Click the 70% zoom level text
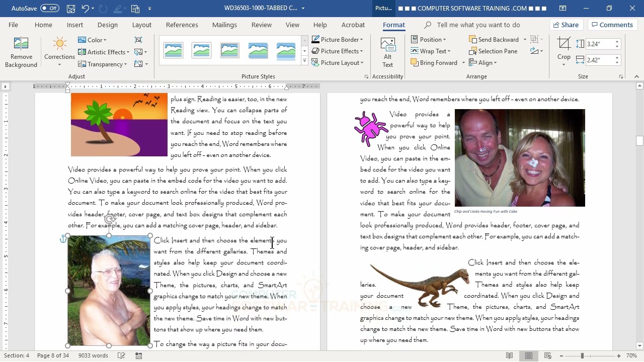This screenshot has height=362, width=644. click(631, 355)
